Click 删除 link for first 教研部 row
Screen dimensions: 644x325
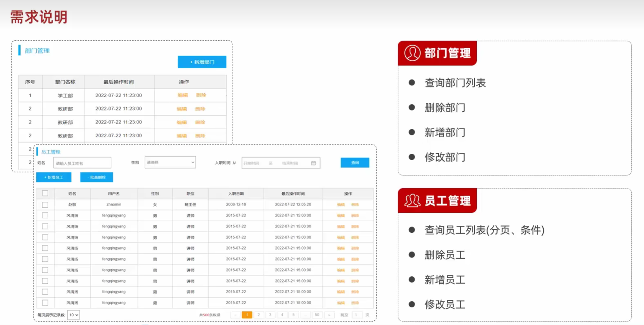click(200, 109)
